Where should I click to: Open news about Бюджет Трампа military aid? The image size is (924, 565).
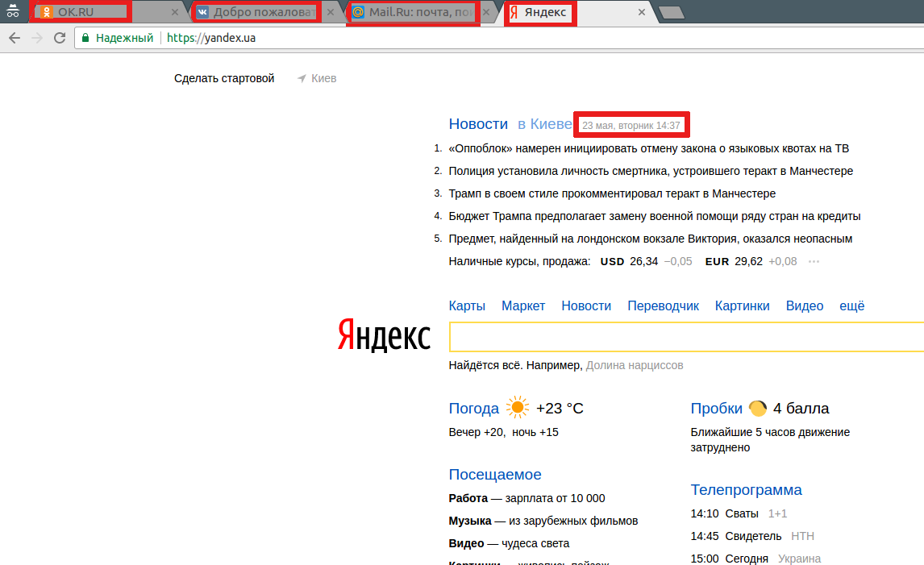655,216
